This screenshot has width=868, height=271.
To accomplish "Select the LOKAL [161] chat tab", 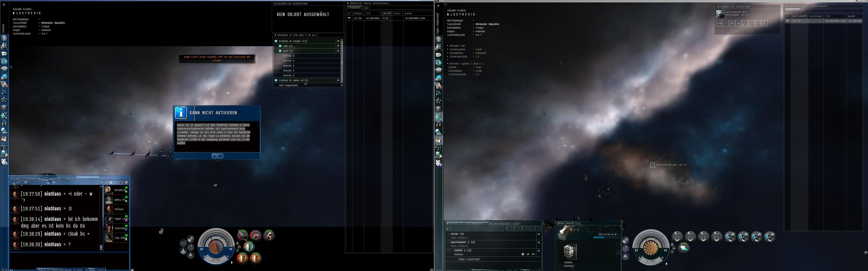I will 96,269.
